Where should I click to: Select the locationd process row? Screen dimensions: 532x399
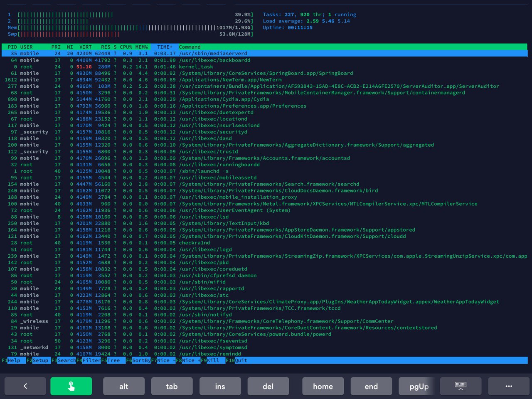click(x=264, y=119)
